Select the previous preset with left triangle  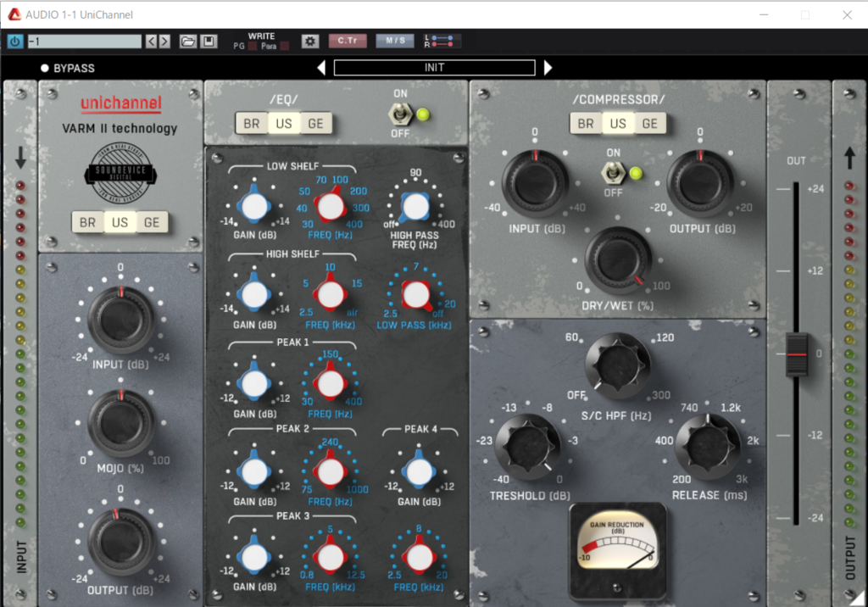[321, 68]
